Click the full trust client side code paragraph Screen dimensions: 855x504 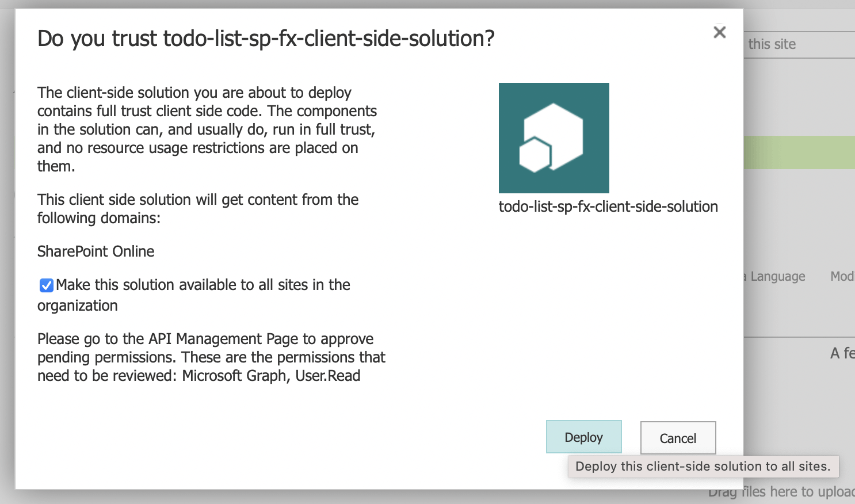tap(207, 129)
